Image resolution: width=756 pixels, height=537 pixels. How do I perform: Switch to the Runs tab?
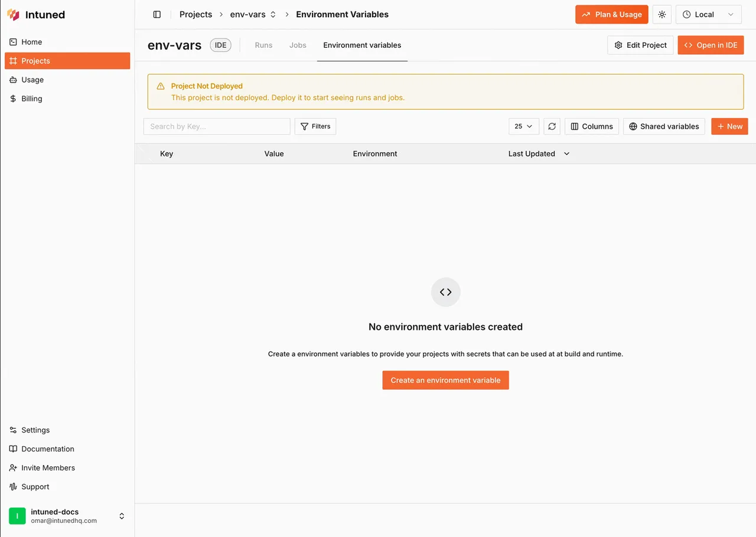click(x=263, y=45)
